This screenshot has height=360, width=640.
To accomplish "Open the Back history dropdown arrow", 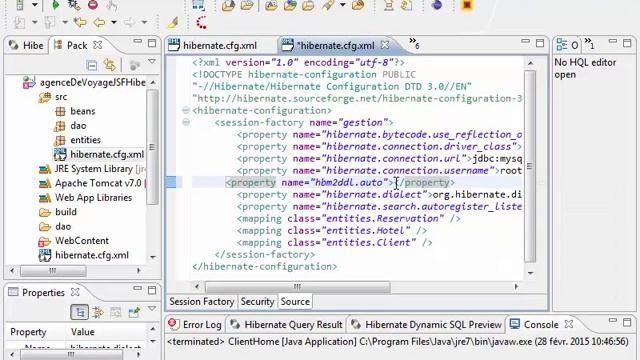I will tap(114, 22).
